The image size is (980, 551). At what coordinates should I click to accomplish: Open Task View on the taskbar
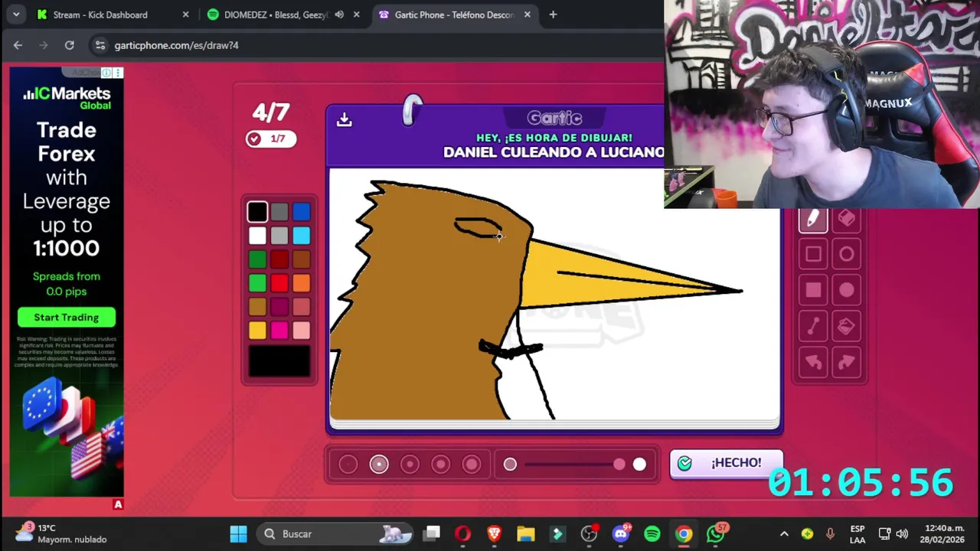432,533
